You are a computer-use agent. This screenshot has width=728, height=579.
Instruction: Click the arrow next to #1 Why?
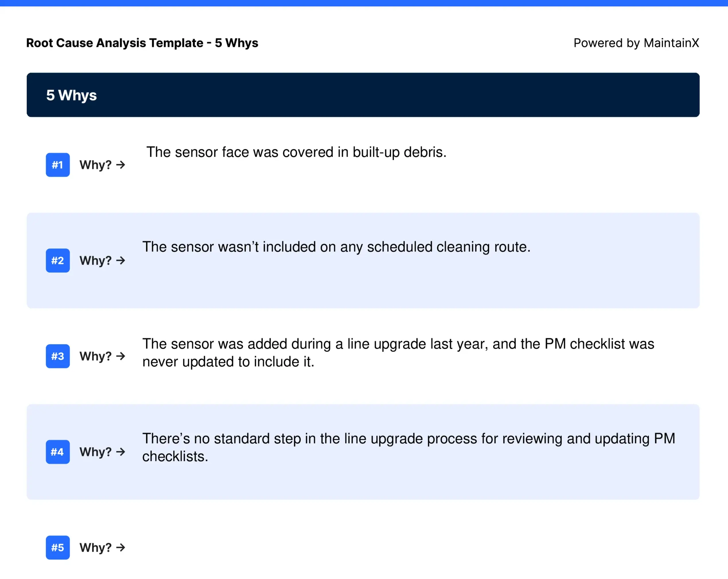[x=120, y=165]
